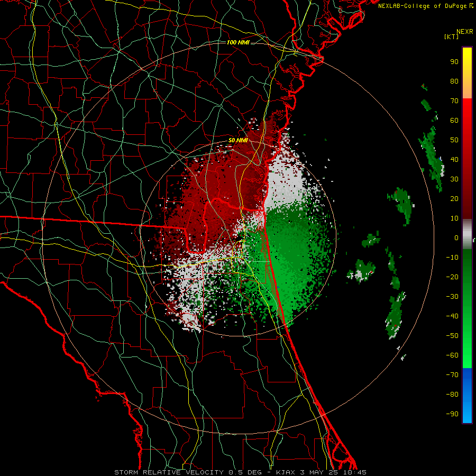Screen dimensions: 476x476
Task: Click the -90 scale value
Action: click(452, 414)
